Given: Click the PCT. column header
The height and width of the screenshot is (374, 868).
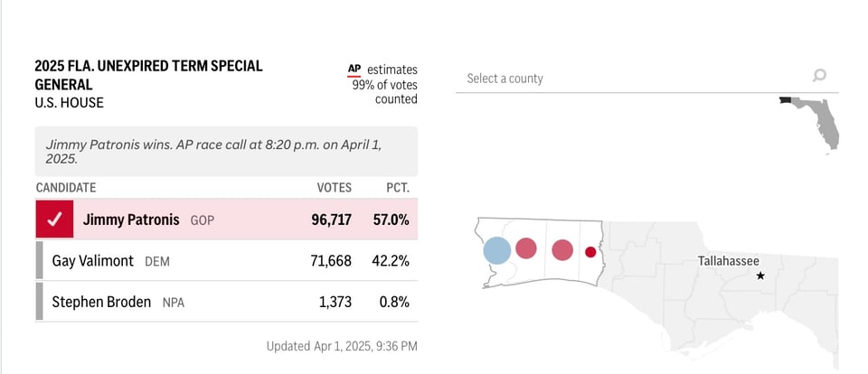Looking at the screenshot, I should click(397, 188).
